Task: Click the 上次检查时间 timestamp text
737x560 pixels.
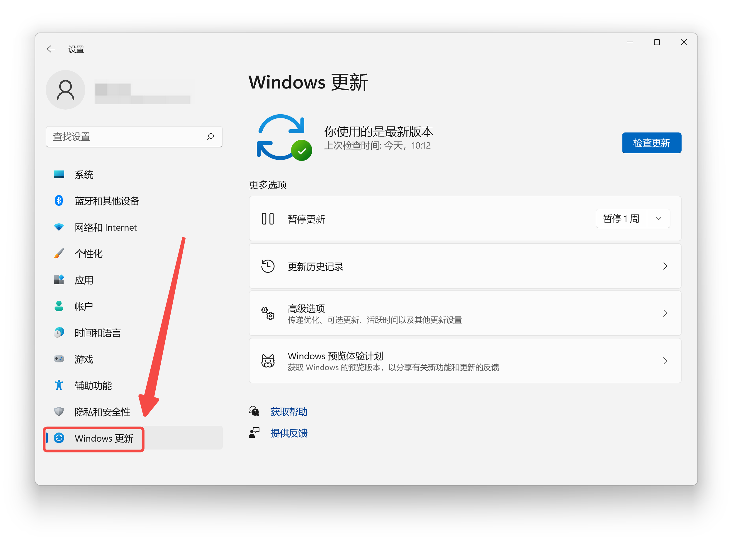Action: (x=377, y=146)
